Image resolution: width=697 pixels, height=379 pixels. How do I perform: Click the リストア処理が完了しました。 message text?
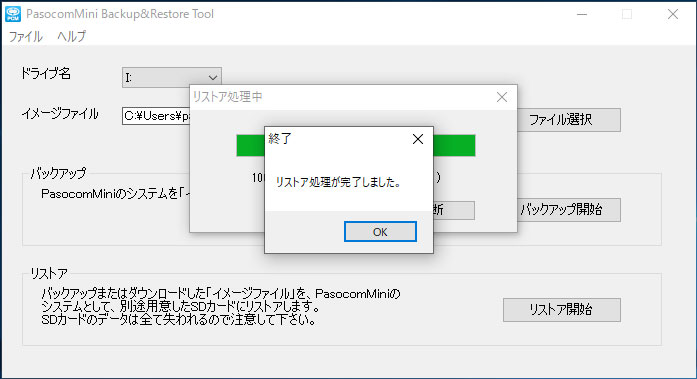[338, 182]
